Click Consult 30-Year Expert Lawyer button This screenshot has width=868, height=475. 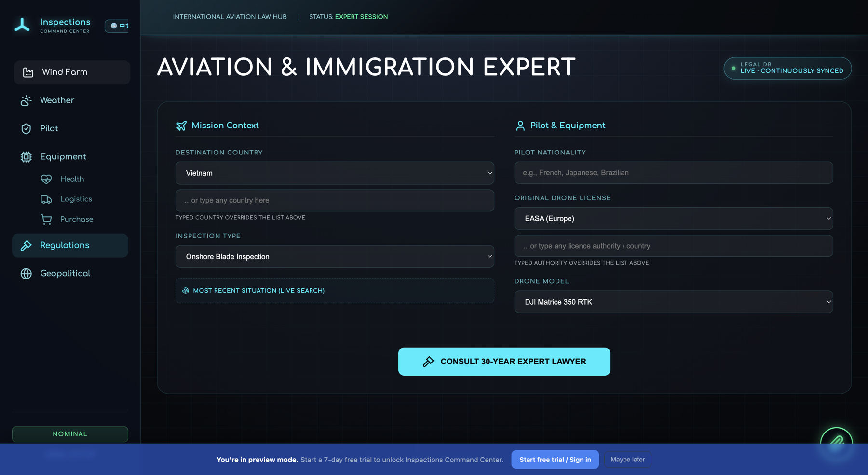[x=504, y=362]
